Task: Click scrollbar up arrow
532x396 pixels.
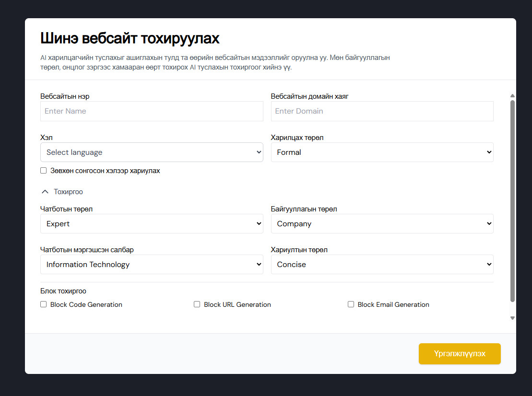Action: pyautogui.click(x=512, y=96)
